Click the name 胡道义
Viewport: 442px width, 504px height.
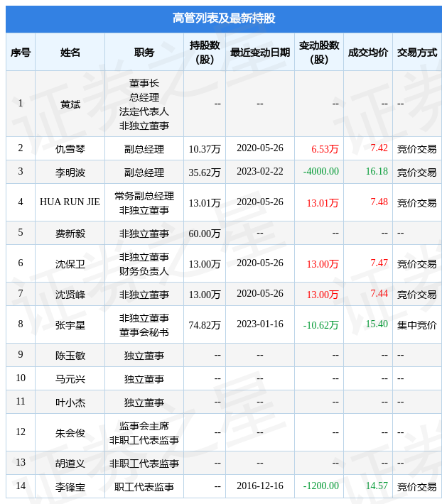tap(70, 464)
